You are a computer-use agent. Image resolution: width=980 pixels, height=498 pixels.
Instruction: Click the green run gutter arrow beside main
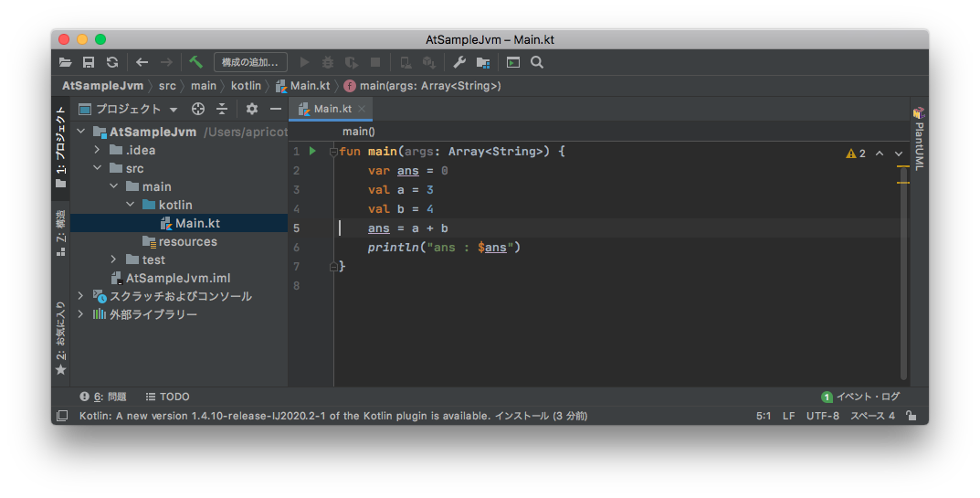pyautogui.click(x=312, y=151)
